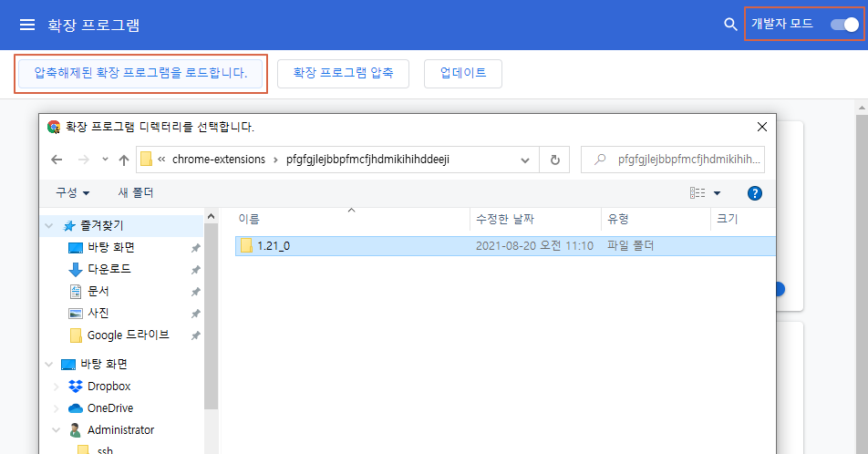Click the pin icon beside Google 드라이브
The image size is (868, 454).
point(195,335)
